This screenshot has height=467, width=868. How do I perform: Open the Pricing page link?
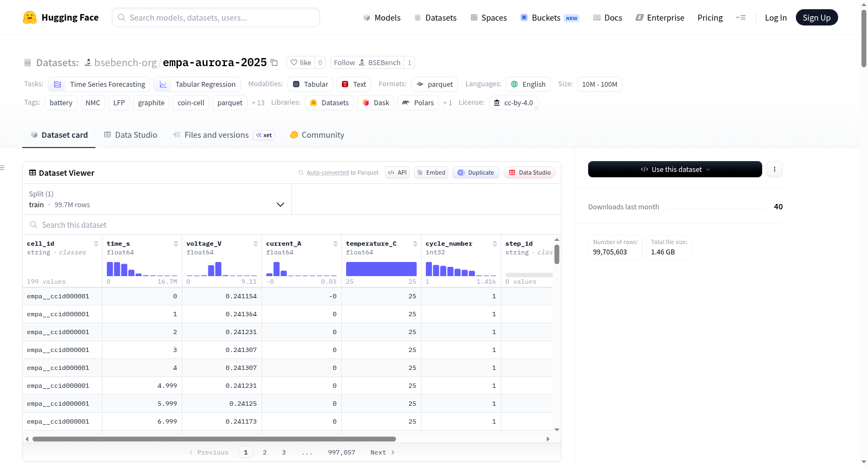click(x=710, y=17)
